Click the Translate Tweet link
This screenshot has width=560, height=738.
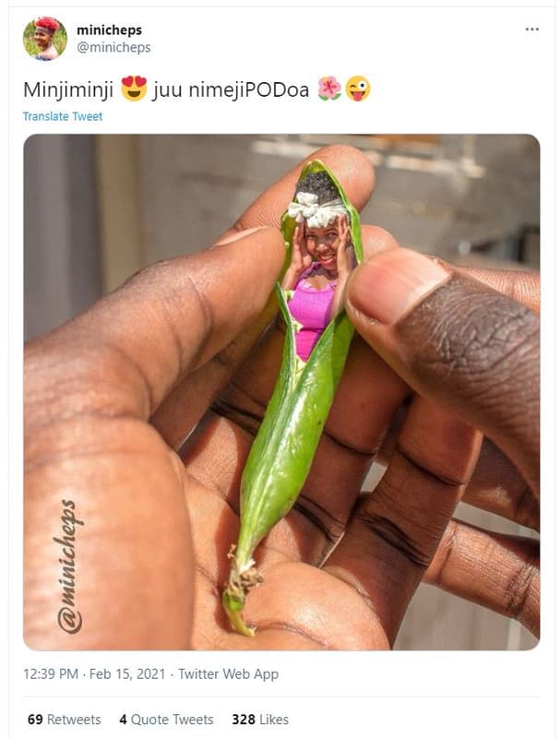(x=63, y=116)
